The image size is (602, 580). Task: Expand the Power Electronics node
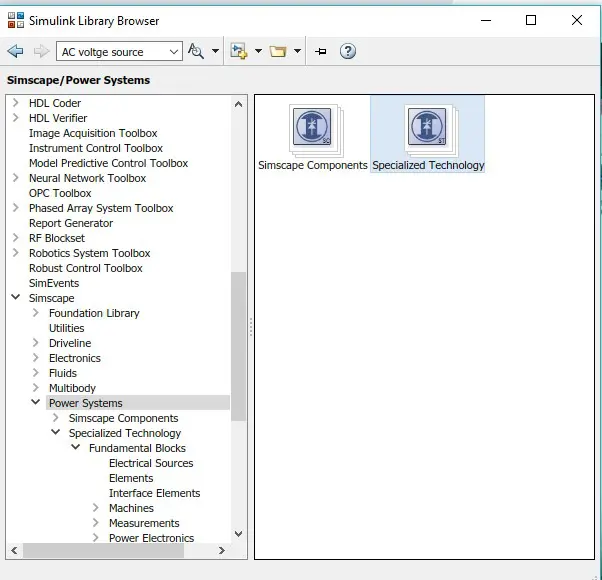(x=95, y=537)
